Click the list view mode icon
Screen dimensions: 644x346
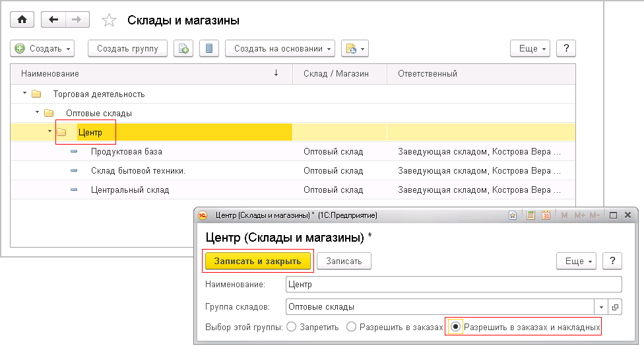tap(209, 48)
